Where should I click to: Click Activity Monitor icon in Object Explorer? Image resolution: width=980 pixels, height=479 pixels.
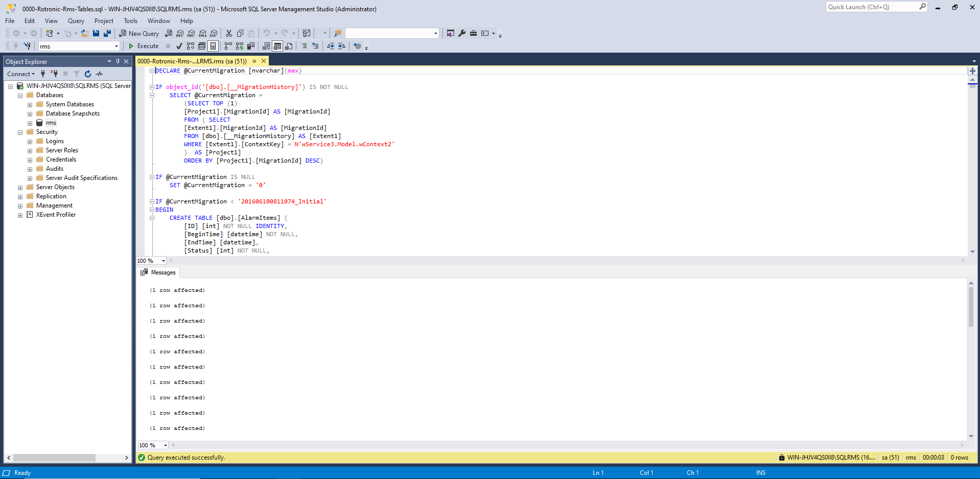99,74
